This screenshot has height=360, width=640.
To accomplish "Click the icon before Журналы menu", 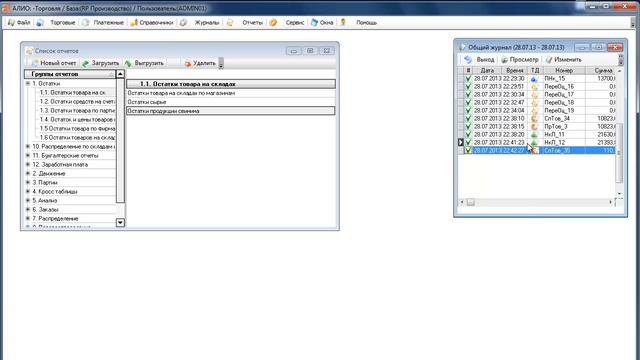I will pyautogui.click(x=184, y=22).
